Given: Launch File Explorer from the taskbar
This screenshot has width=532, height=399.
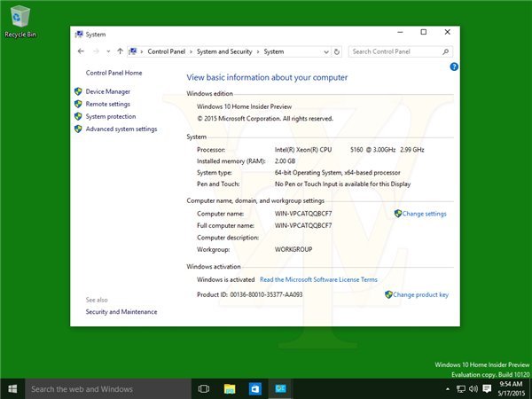Looking at the screenshot, I should [x=229, y=388].
